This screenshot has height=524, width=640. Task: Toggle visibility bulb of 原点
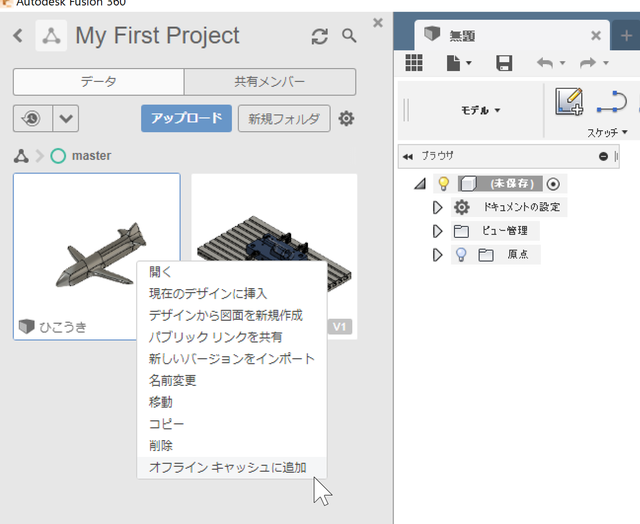coord(461,255)
